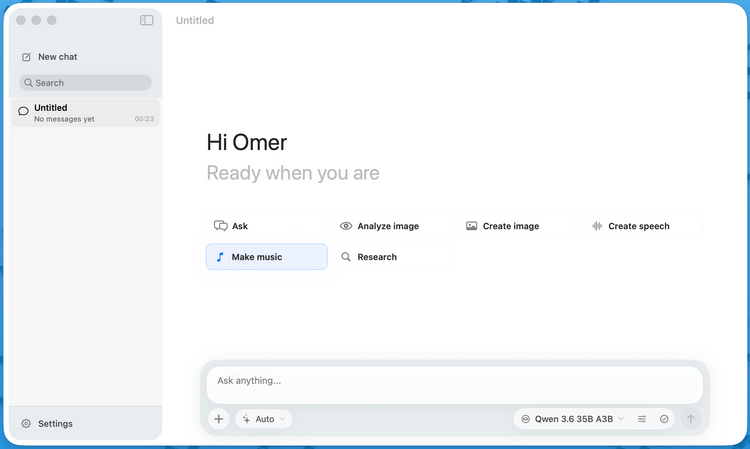Click the 00:23 timestamp of Untitled chat
The width and height of the screenshot is (750, 449).
coord(144,119)
